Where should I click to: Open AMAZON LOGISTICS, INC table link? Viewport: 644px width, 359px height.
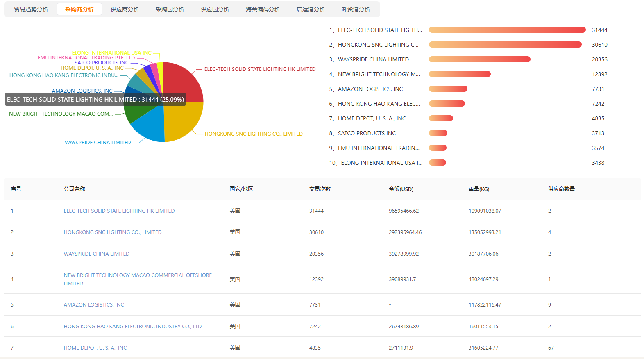pos(94,305)
